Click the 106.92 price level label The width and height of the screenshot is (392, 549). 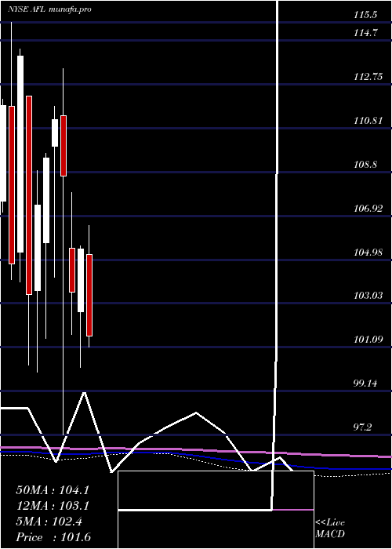tap(368, 209)
